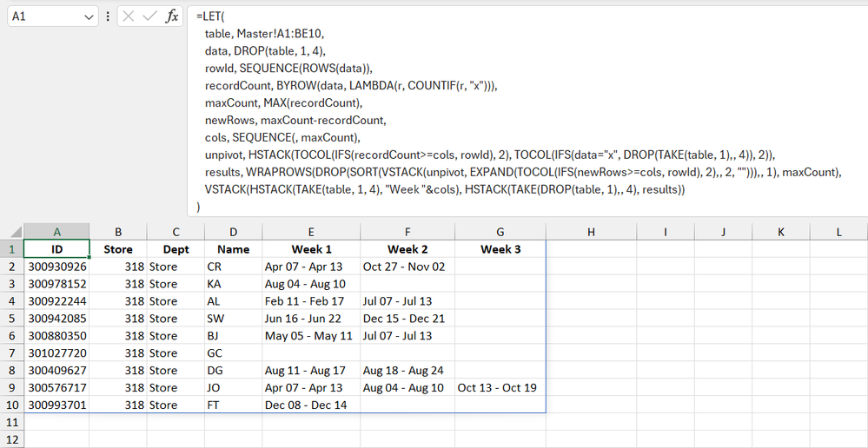
Task: Select cell Aug 04 - Aug 10 in row 3
Action: (311, 284)
